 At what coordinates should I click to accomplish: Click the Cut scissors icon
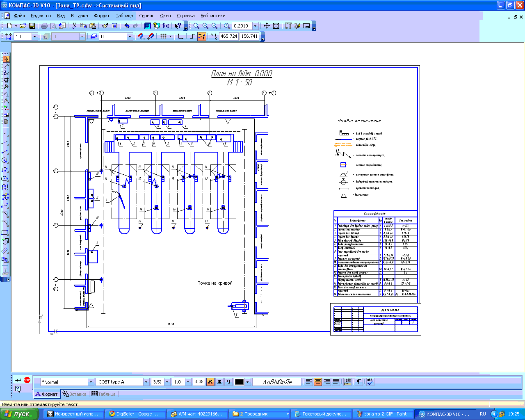coord(74,26)
